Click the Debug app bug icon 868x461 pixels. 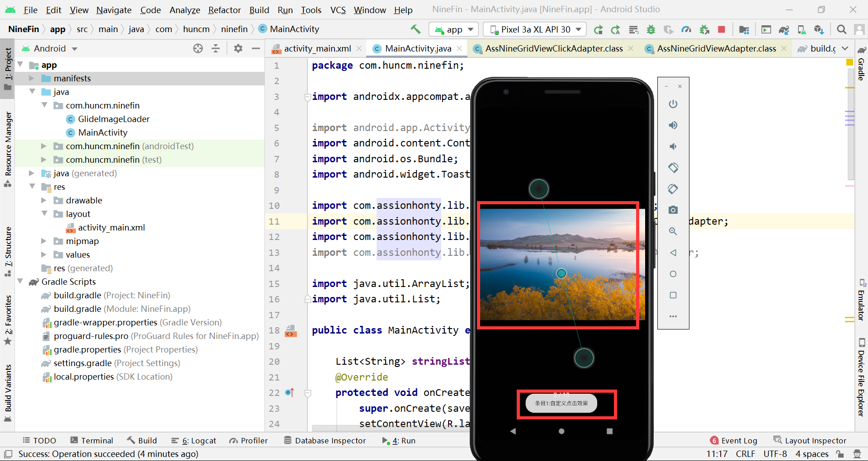651,29
